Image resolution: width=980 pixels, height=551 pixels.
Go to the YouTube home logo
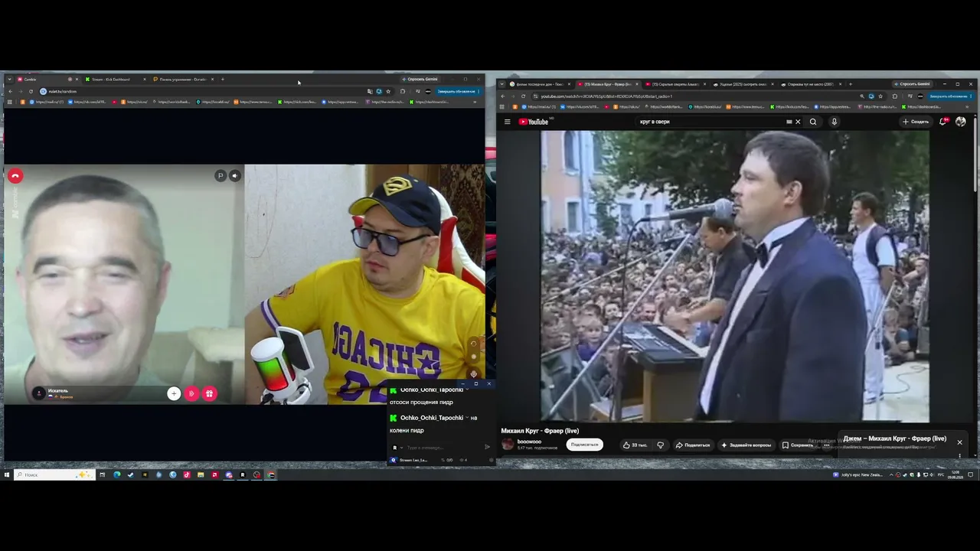[x=534, y=122]
